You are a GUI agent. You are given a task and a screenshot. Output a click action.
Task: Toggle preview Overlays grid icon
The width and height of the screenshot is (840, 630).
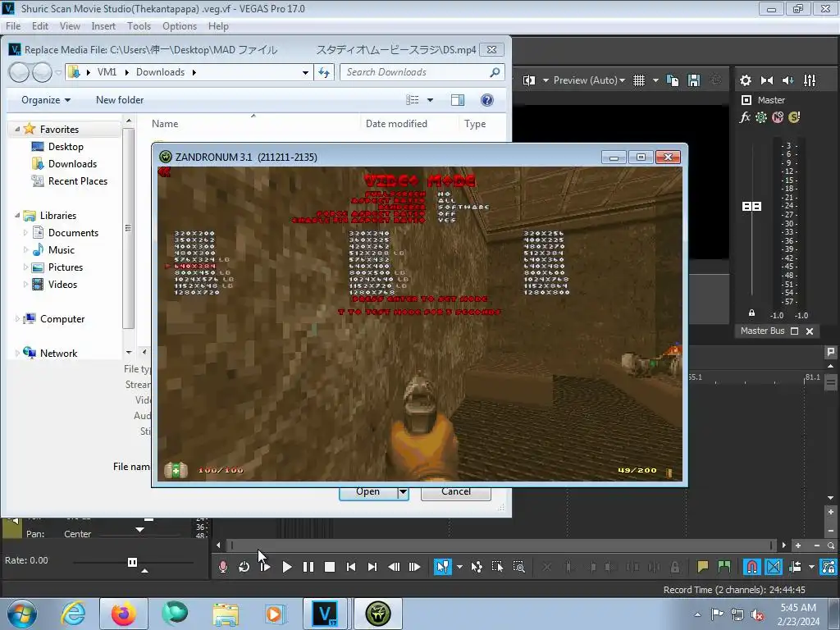[638, 80]
